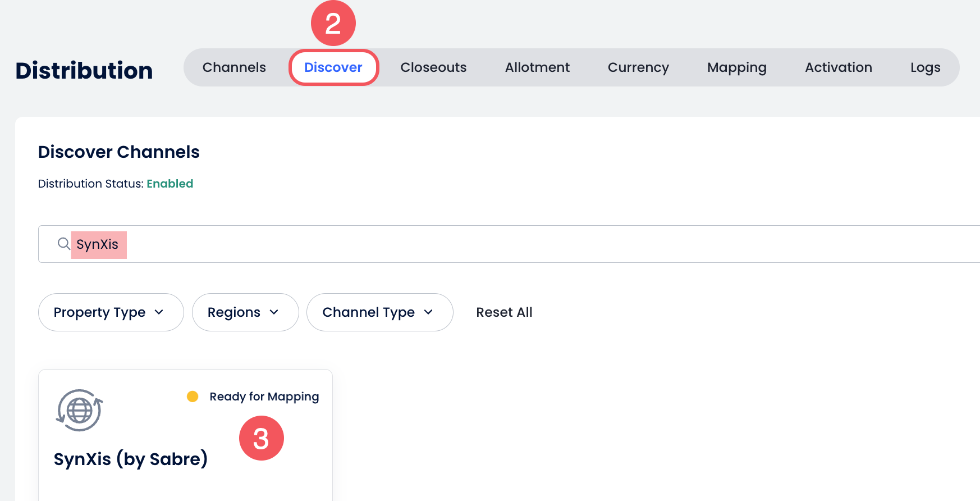Open the Activation tab

(838, 67)
